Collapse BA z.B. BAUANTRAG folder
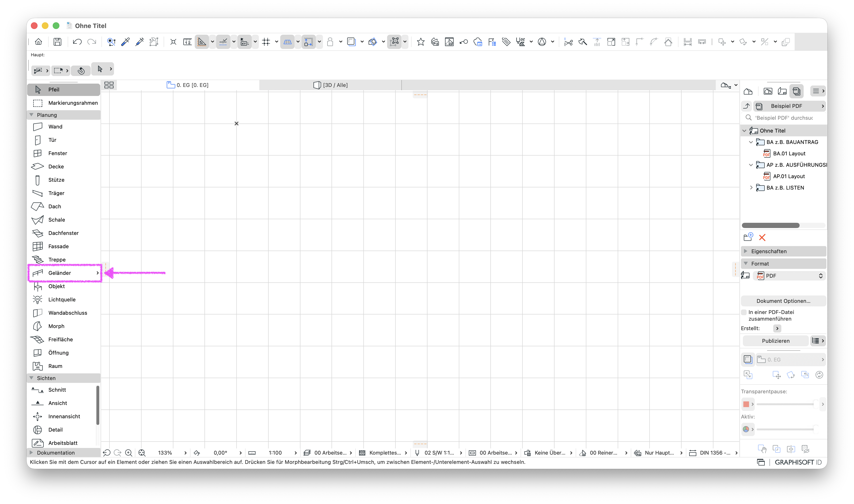 pyautogui.click(x=751, y=142)
